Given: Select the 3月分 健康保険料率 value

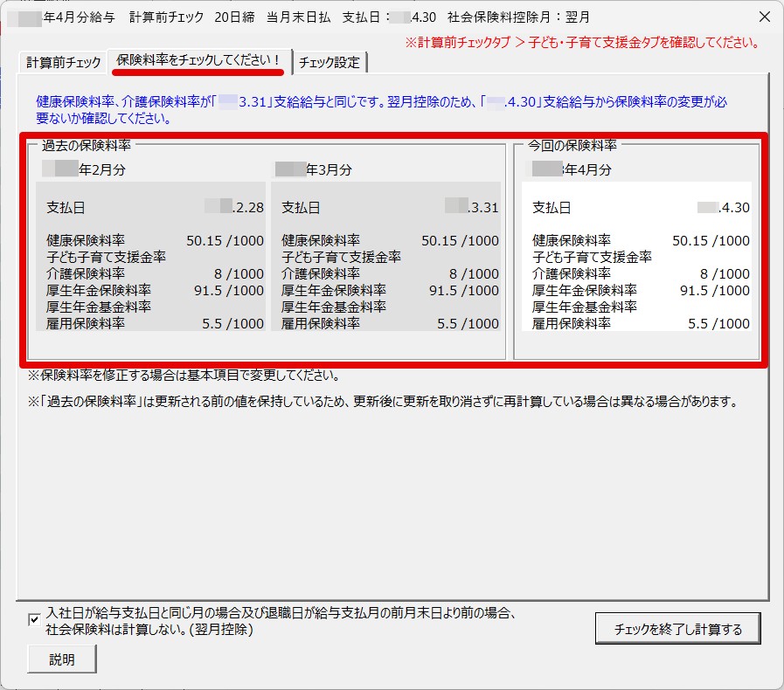Looking at the screenshot, I should (460, 240).
